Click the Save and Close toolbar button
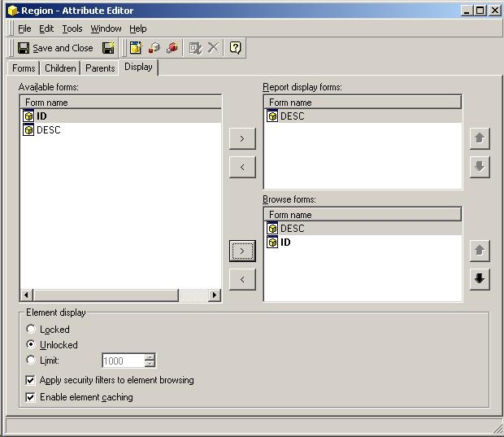 [55, 48]
